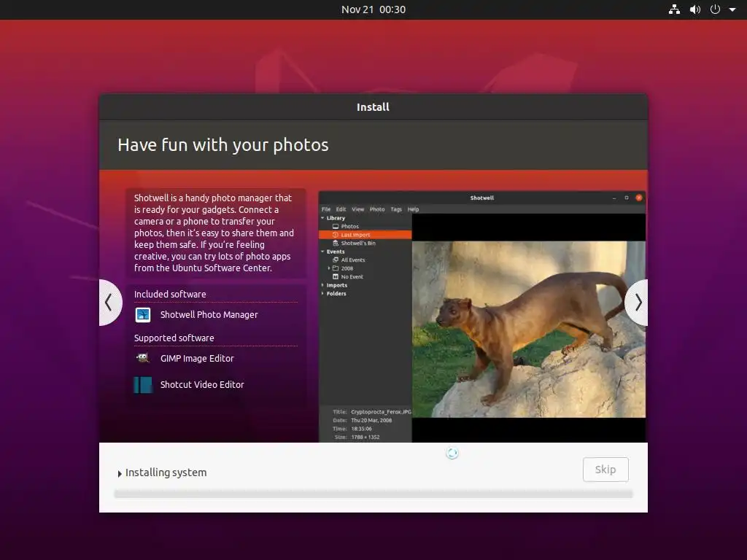
Task: Open View menu in Shotwell screenshot
Action: point(357,209)
